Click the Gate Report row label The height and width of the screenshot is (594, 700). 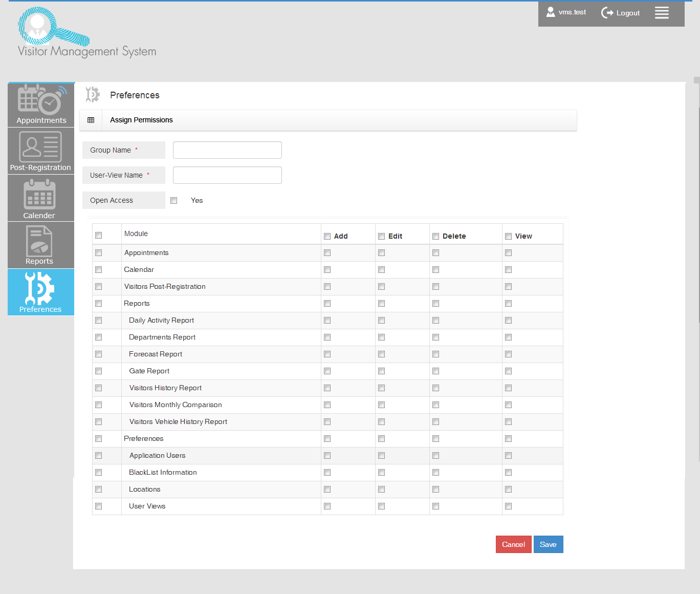149,371
